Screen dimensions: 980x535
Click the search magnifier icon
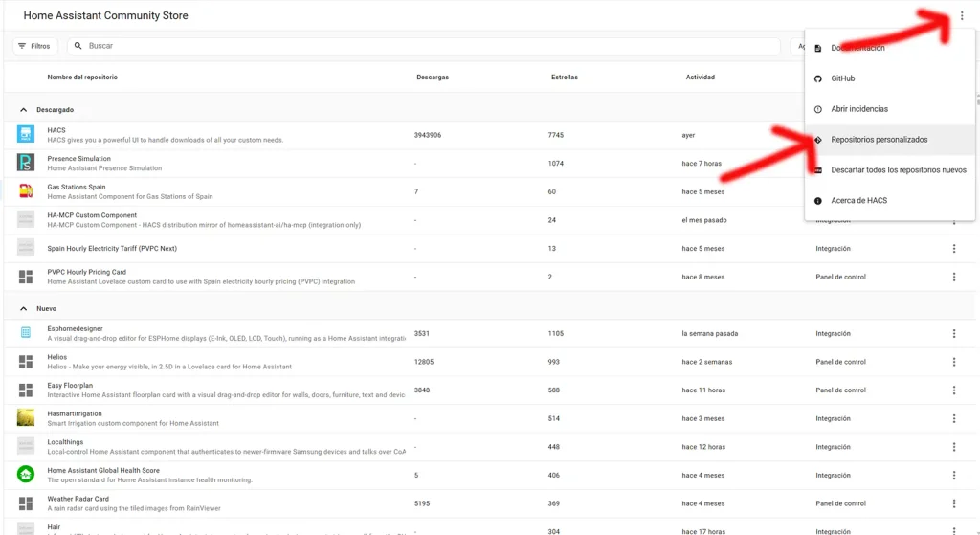coord(78,46)
